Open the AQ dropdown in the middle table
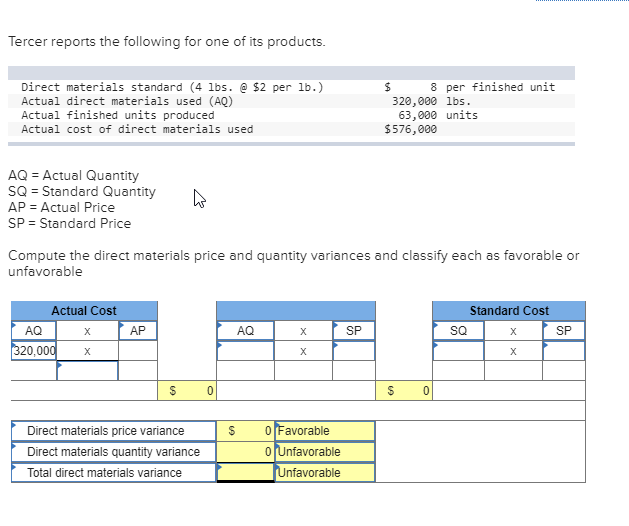 coord(246,331)
